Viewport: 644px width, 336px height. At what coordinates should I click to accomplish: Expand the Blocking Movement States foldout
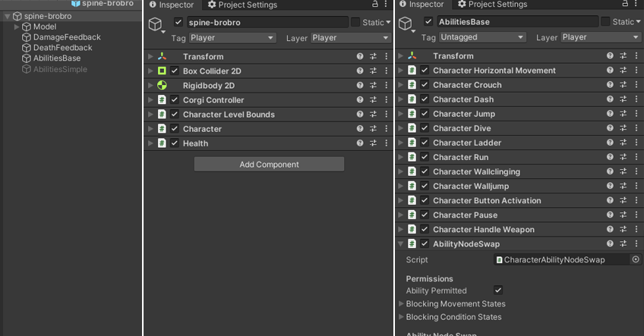click(x=401, y=304)
